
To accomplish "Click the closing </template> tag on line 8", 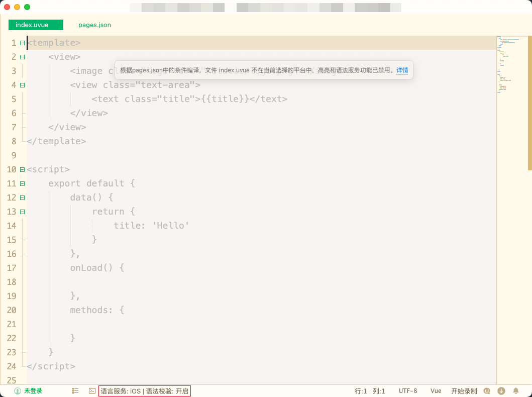I will tap(56, 141).
